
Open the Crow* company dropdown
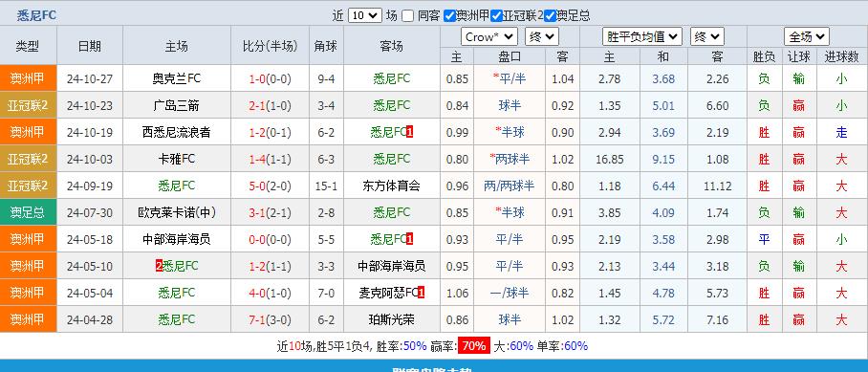(489, 37)
